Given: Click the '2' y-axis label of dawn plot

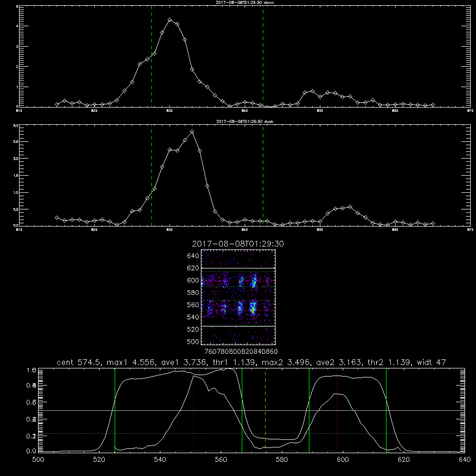Looking at the screenshot, I should [17, 67].
